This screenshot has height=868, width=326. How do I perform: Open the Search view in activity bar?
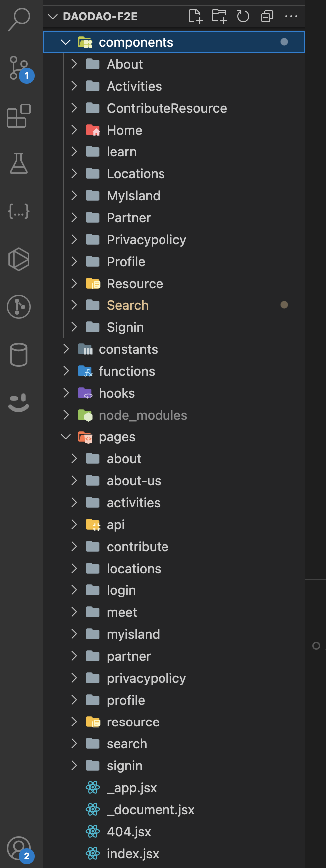click(x=19, y=19)
